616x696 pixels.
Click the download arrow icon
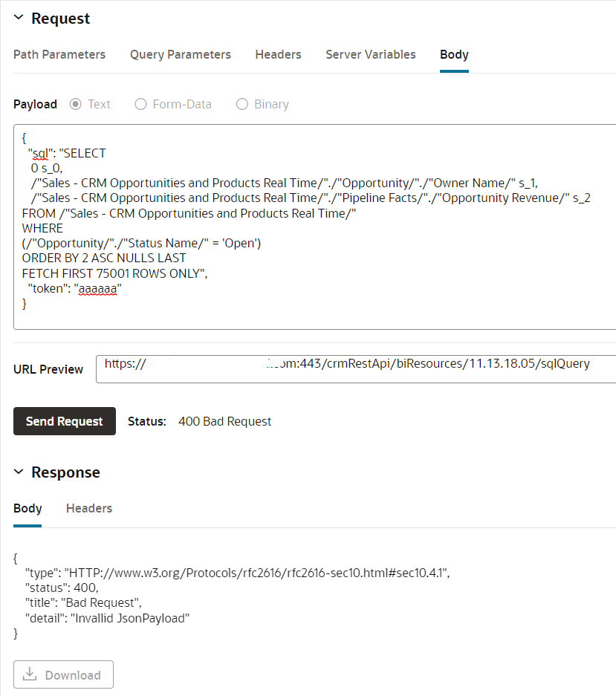click(30, 674)
